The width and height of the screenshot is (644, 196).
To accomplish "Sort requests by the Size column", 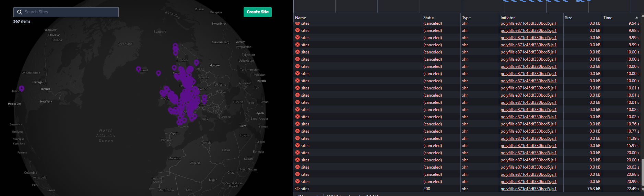I will point(583,18).
